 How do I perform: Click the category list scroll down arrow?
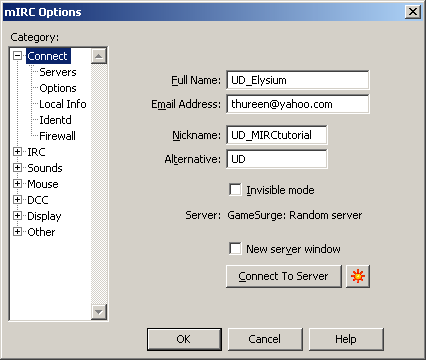pos(99,312)
